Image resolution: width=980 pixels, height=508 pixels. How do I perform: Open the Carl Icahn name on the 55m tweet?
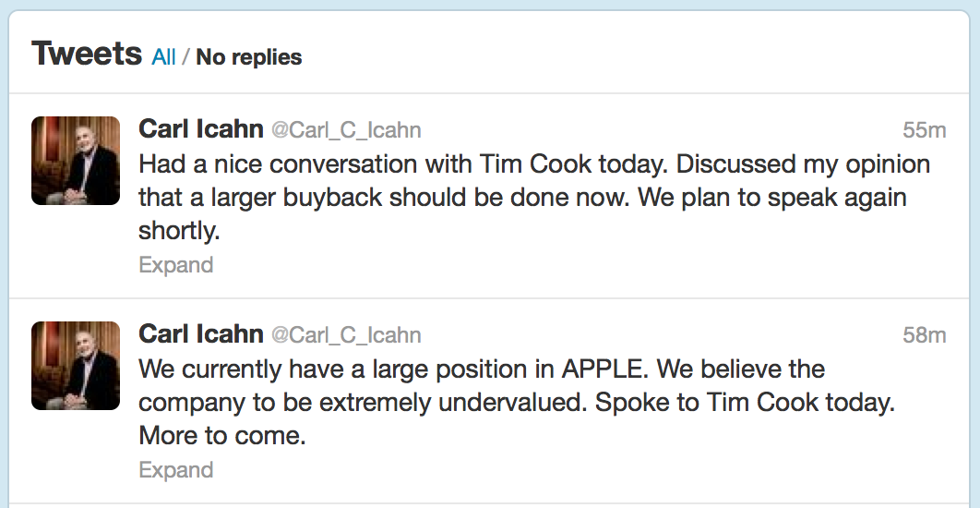[x=200, y=129]
